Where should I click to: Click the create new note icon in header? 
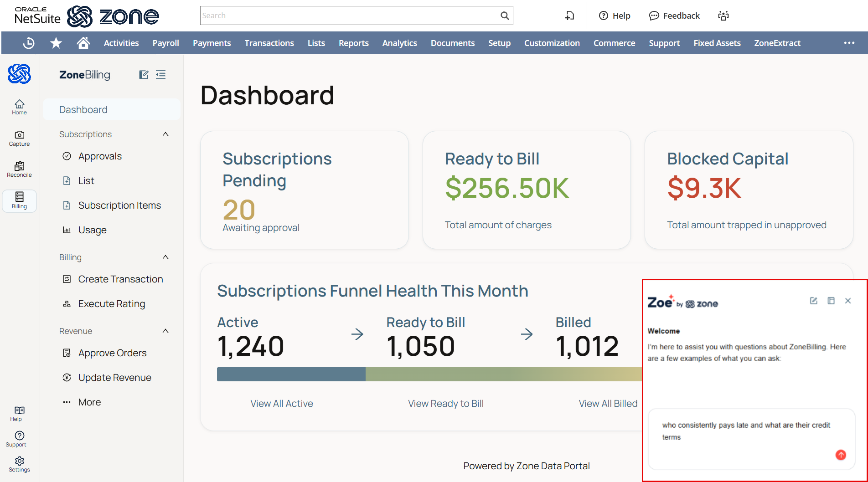(x=570, y=15)
